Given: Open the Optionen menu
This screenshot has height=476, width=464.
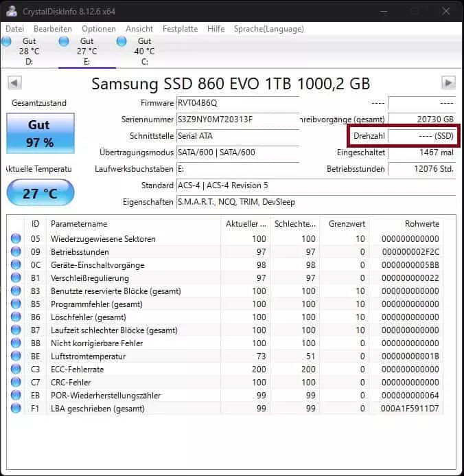Looking at the screenshot, I should pyautogui.click(x=99, y=29).
